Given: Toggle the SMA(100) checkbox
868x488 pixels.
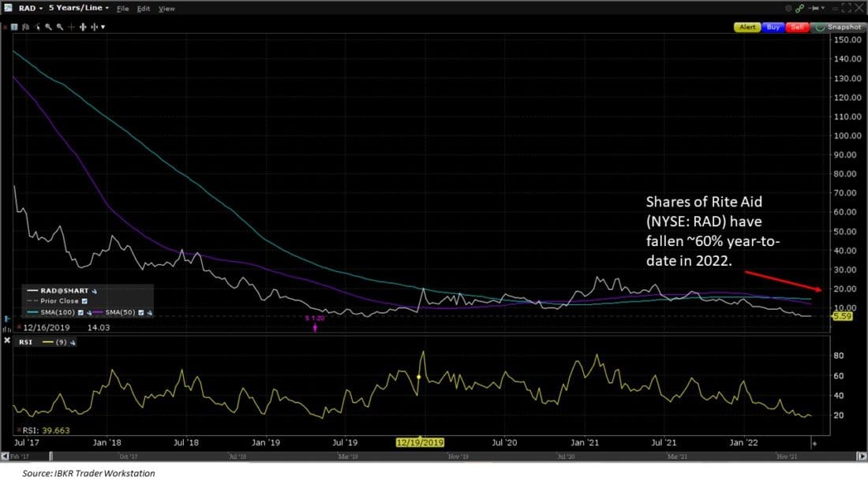Looking at the screenshot, I should (80, 313).
